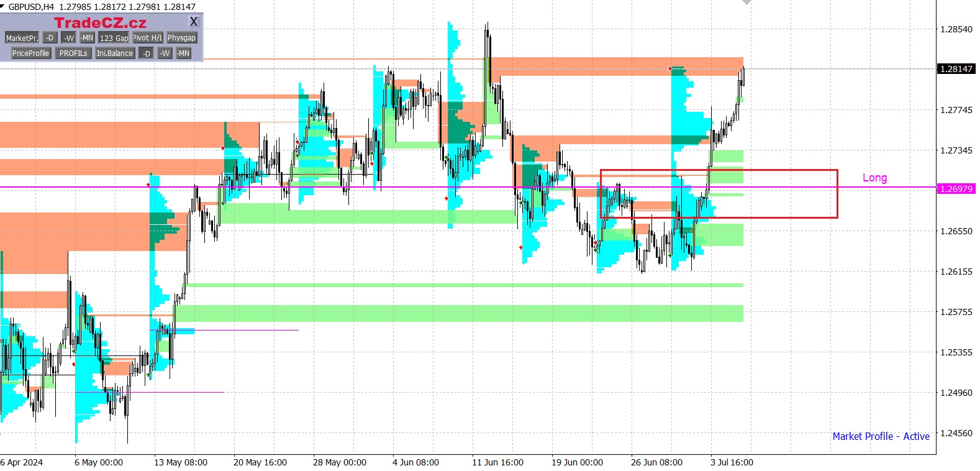Close the TradeCZ.cz panel with X

pos(194,22)
